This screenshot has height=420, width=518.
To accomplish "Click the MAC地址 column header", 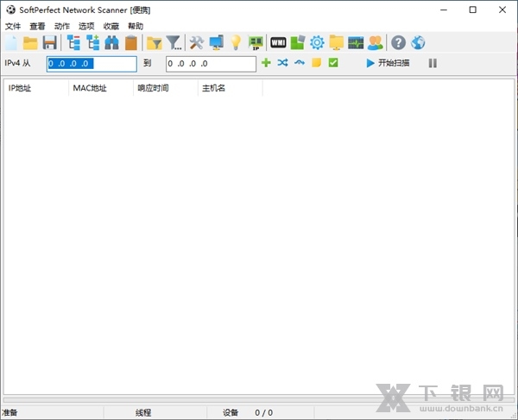I will pos(88,88).
